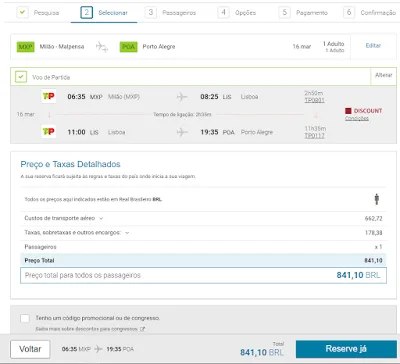Go to step 3 Passageiros tab
Screen dimensions: 400x364
171,13
